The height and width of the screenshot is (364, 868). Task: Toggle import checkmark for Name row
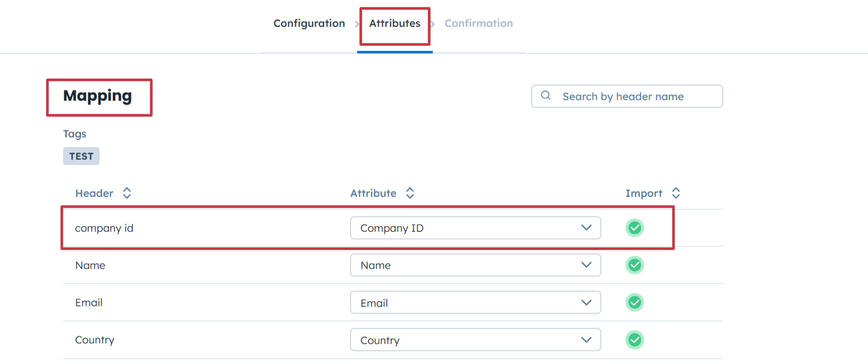[634, 265]
